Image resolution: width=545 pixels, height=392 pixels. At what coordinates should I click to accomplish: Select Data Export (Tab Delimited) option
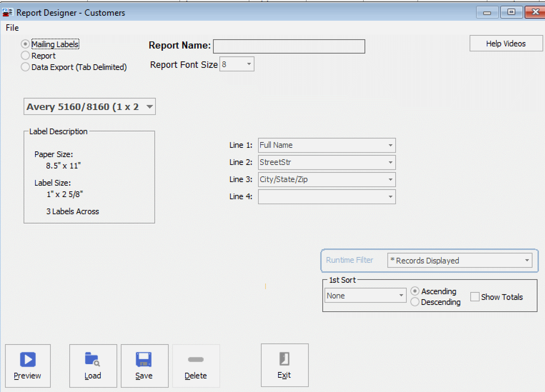coord(25,67)
